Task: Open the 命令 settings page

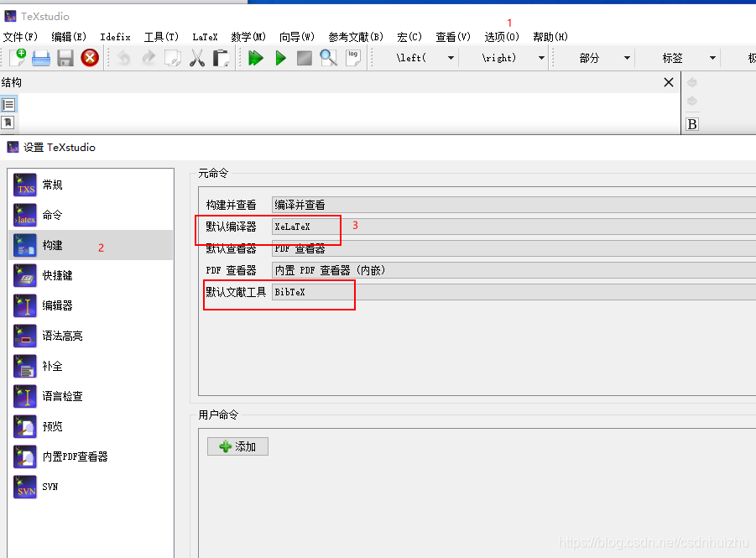Action: pos(91,215)
